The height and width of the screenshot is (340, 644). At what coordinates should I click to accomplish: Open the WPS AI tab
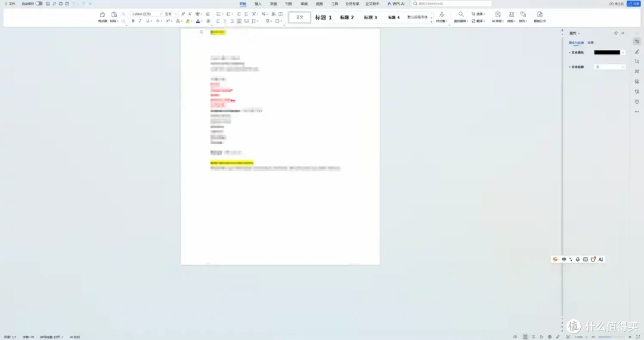396,4
